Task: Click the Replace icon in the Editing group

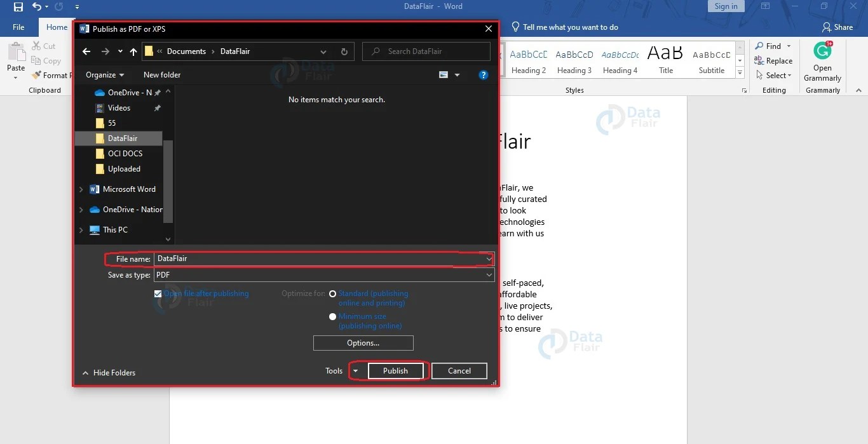Action: click(773, 60)
